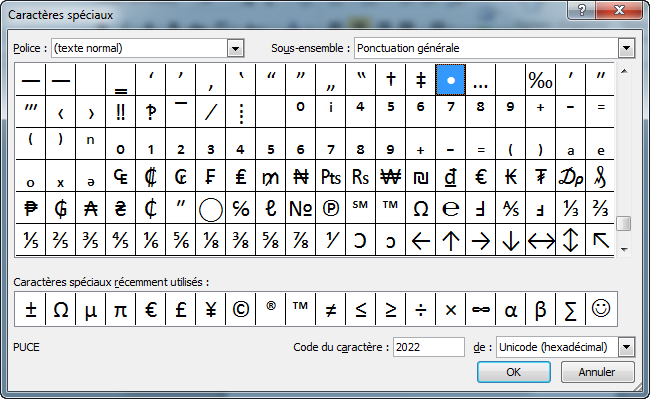
Task: Select the double exclamation ‼ mark
Action: 121,112
